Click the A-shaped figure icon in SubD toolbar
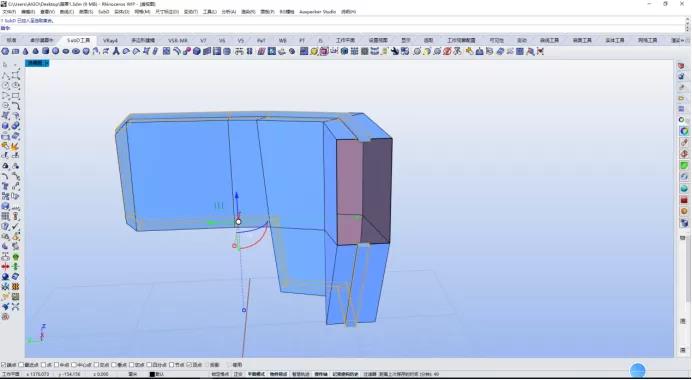 [x=116, y=51]
